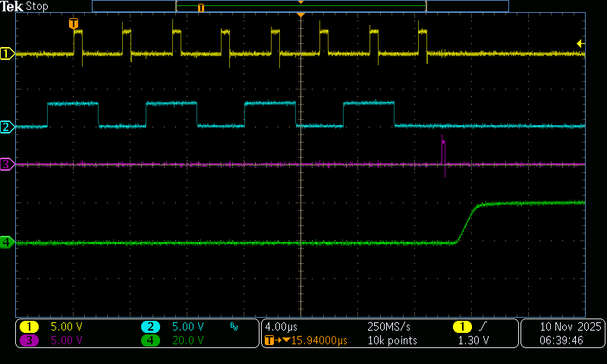Click the Stop acquisition status label
The width and height of the screenshot is (607, 364).
[x=37, y=6]
